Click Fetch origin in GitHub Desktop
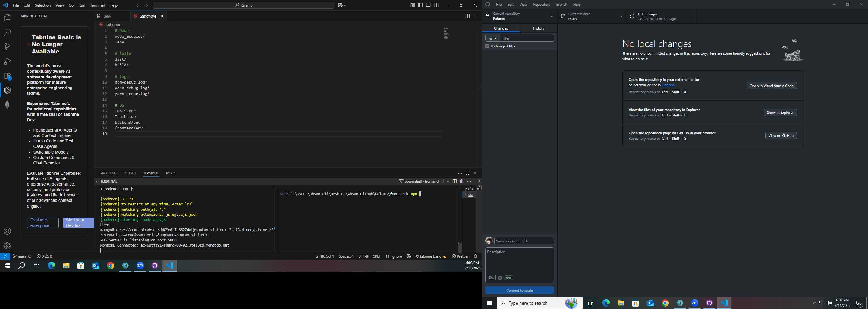The height and width of the screenshot is (309, 868). click(661, 16)
